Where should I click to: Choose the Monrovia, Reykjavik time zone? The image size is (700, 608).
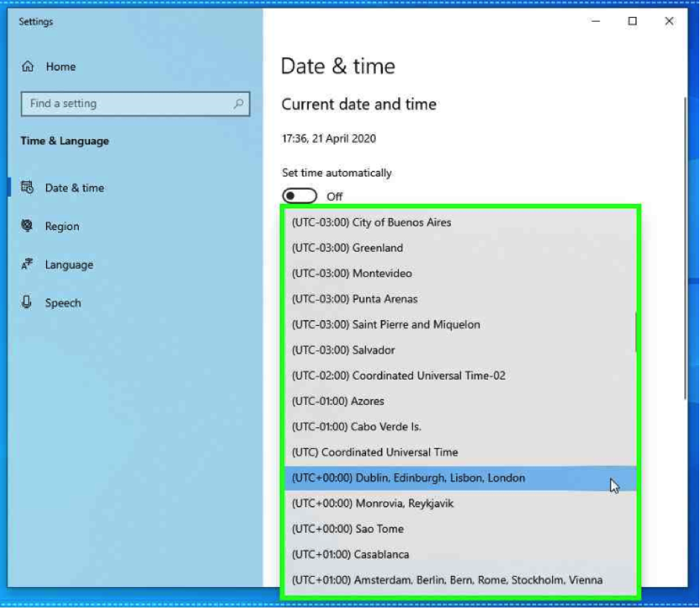(x=372, y=504)
